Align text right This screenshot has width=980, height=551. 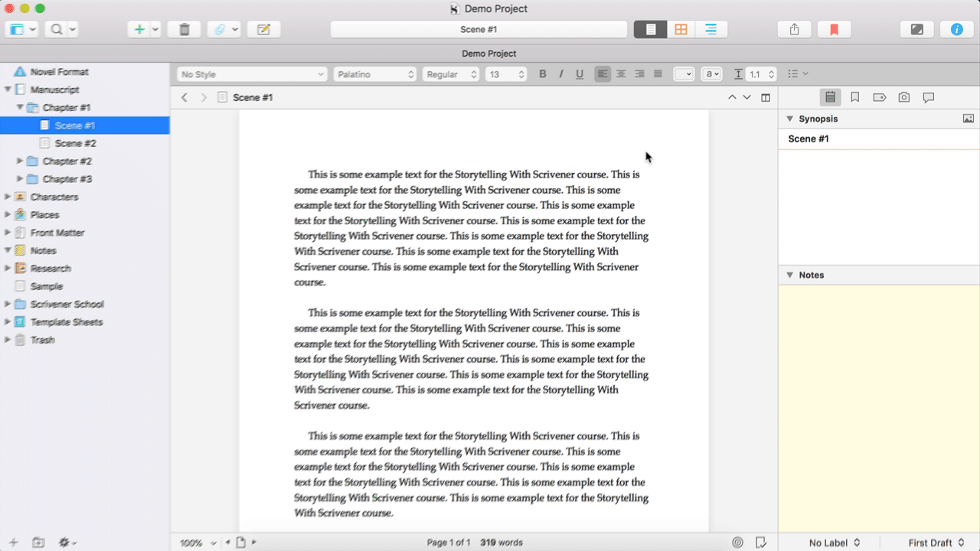(x=639, y=74)
